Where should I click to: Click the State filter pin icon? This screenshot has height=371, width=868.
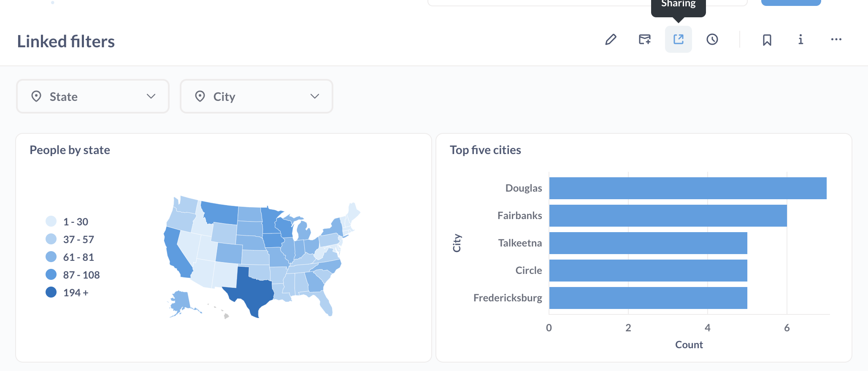point(36,97)
